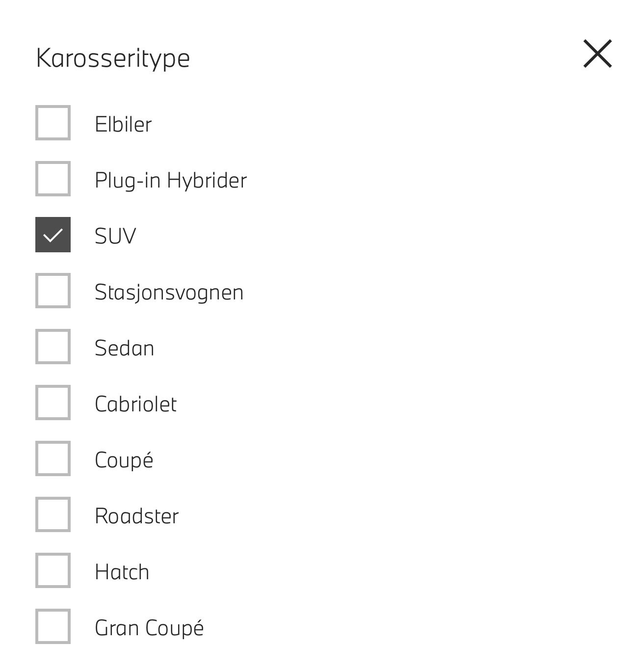The width and height of the screenshot is (633, 672).
Task: Click the Elbiler label text
Action: click(x=123, y=124)
